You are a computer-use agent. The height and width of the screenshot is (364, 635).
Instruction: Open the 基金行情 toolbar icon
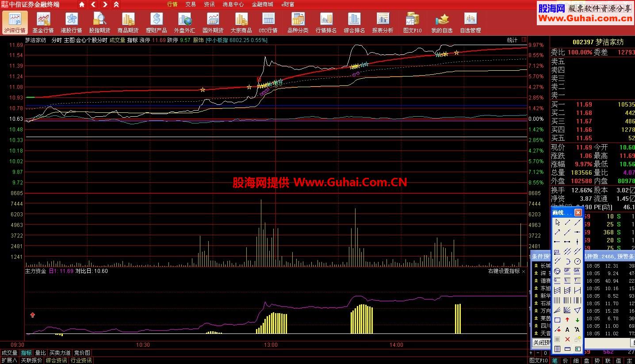coord(43,22)
